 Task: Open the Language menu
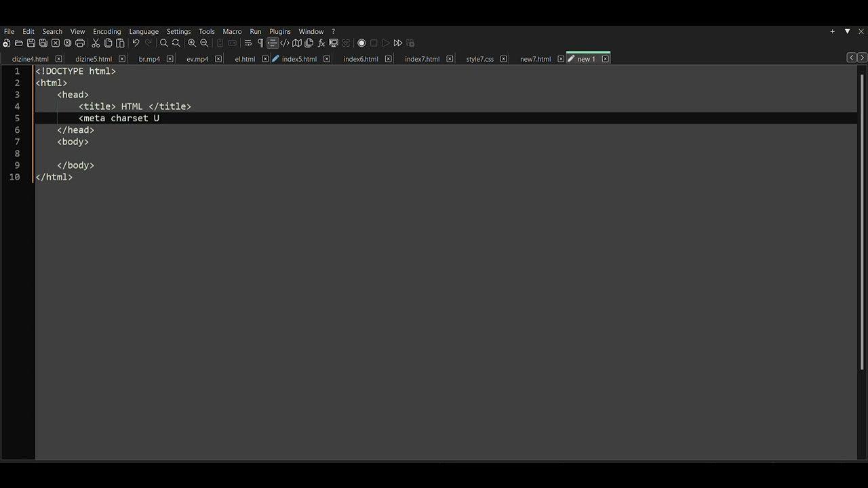point(144,31)
